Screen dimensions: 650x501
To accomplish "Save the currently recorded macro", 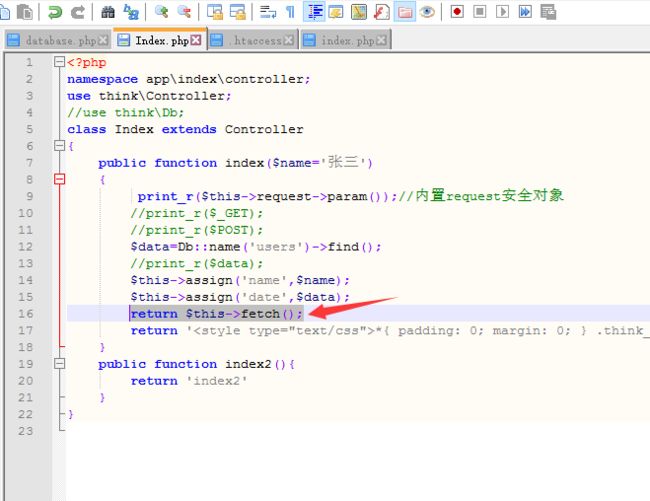I will pos(548,12).
